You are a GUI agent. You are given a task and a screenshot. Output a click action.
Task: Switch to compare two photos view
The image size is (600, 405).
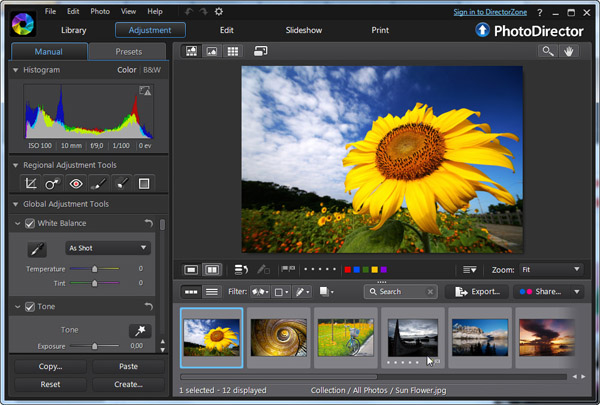pos(212,270)
